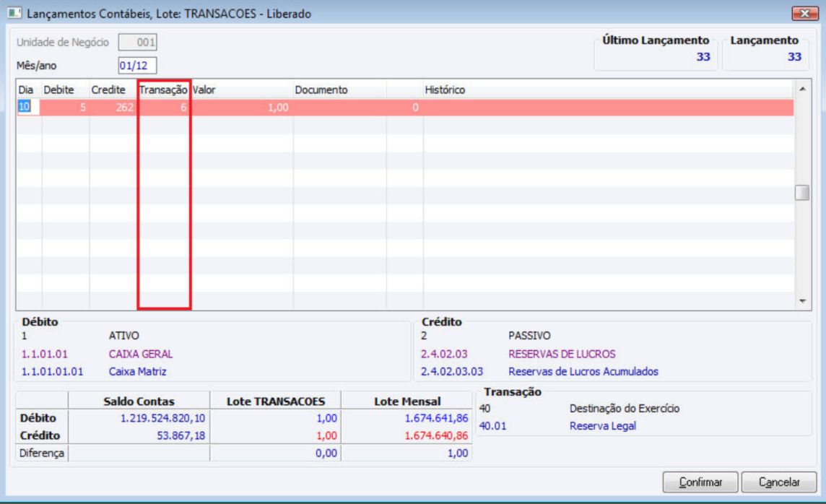Image resolution: width=826 pixels, height=504 pixels.
Task: Click the Unidade de Negócio field 001
Action: point(137,42)
